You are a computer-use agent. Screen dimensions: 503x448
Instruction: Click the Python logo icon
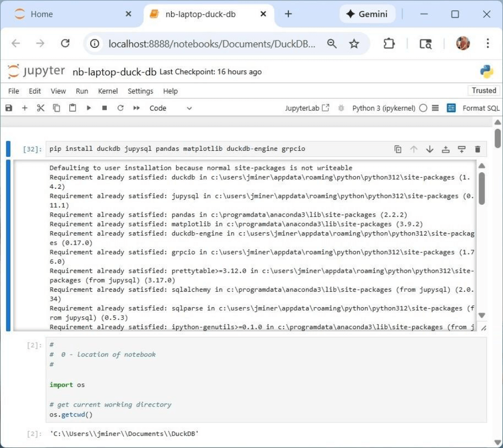(487, 71)
